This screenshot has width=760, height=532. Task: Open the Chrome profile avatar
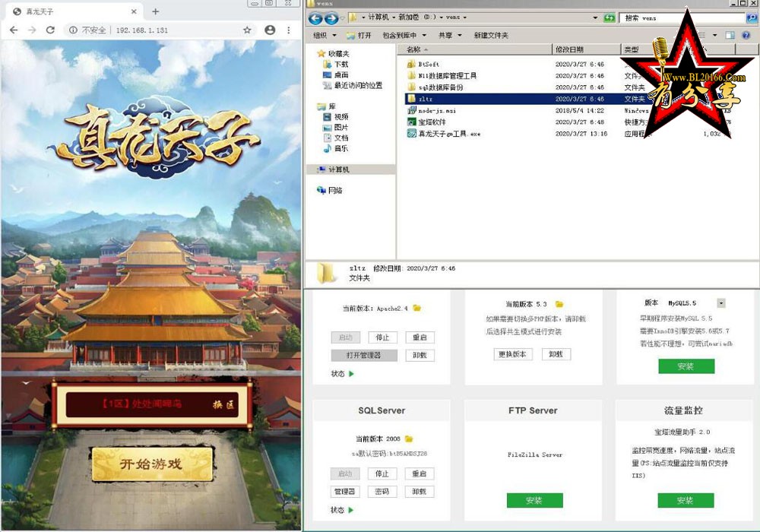[270, 30]
